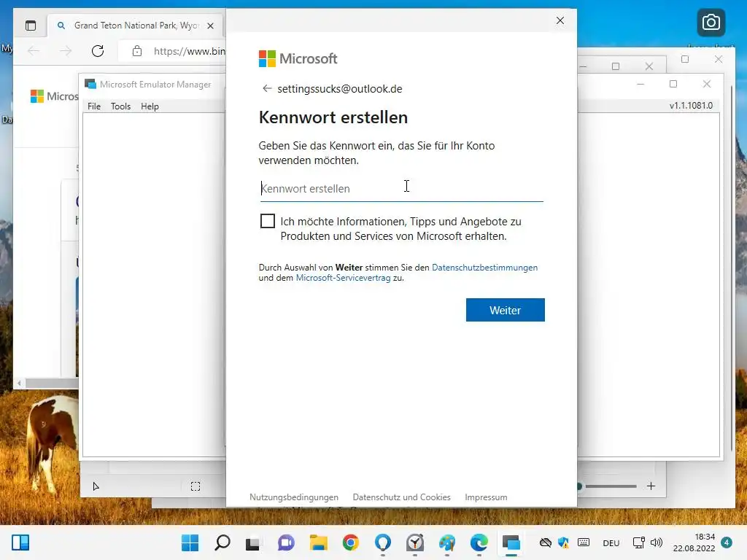The height and width of the screenshot is (560, 747).
Task: Select the Grand Teton National Park browser tab
Action: pyautogui.click(x=136, y=26)
